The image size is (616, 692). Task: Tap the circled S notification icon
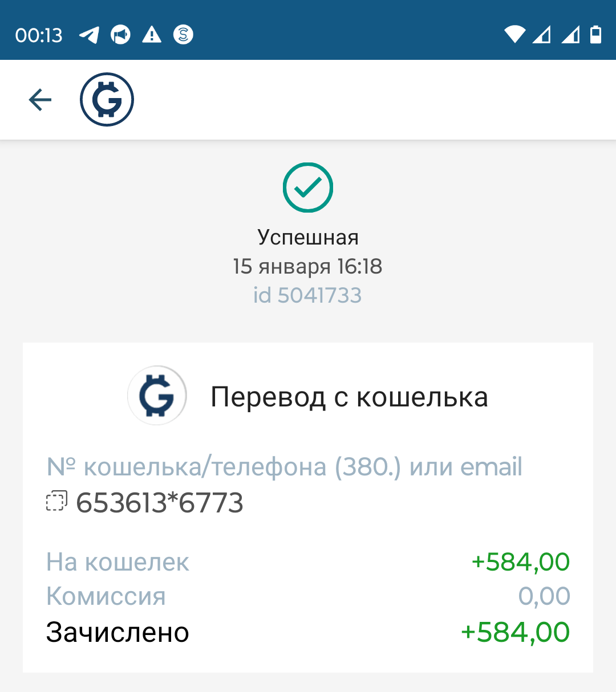click(x=183, y=35)
